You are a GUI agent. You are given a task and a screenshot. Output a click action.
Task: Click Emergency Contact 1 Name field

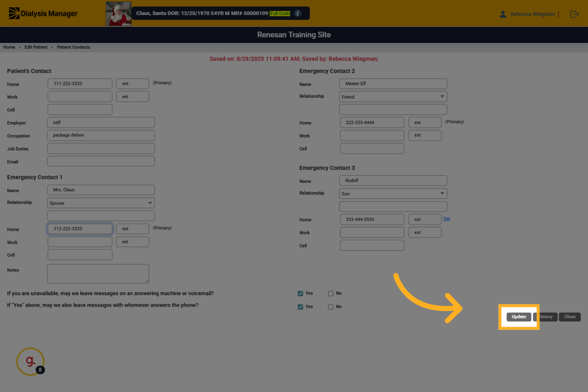[101, 190]
